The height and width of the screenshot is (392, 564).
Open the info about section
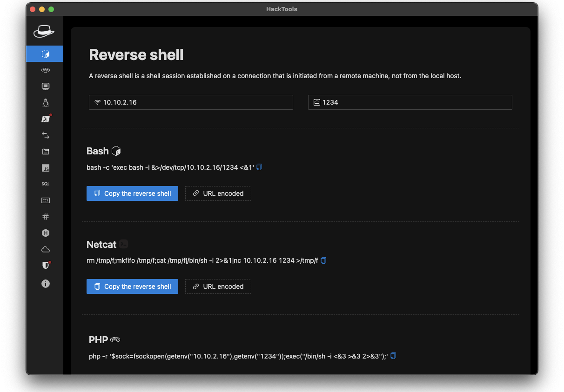45,284
